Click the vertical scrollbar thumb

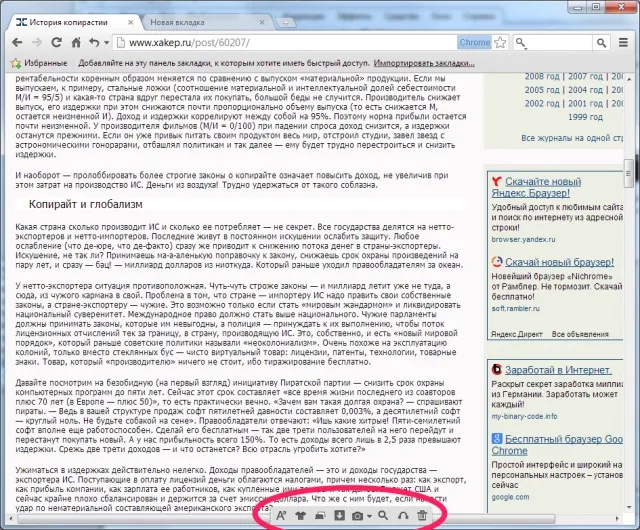tap(629, 173)
